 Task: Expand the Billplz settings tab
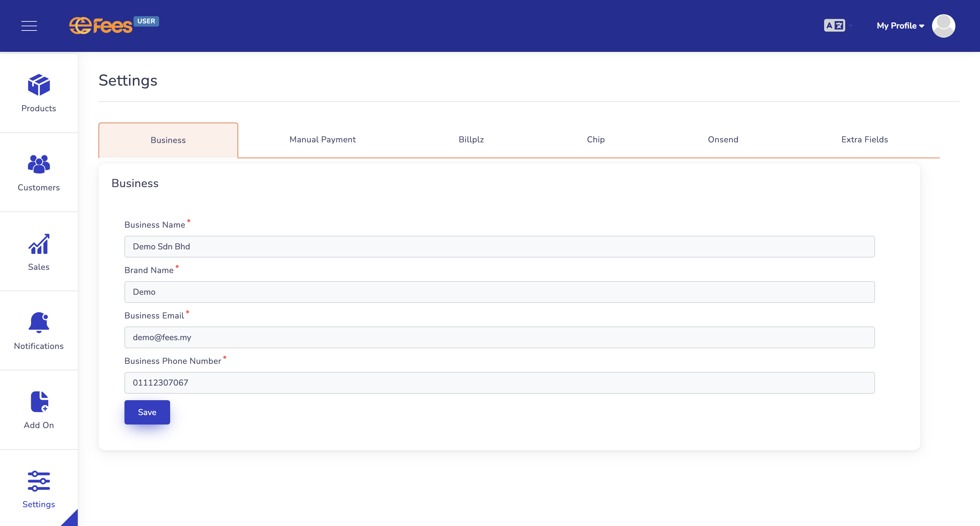tap(472, 139)
